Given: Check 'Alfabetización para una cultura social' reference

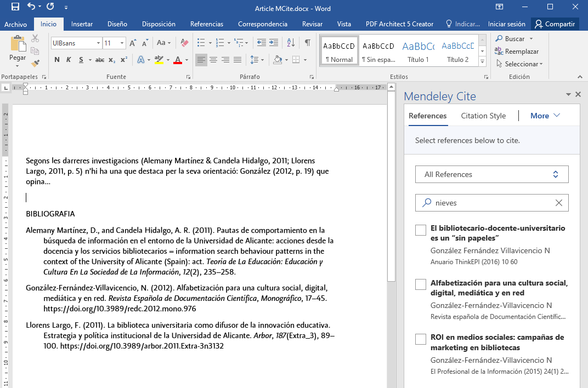Looking at the screenshot, I should point(421,284).
